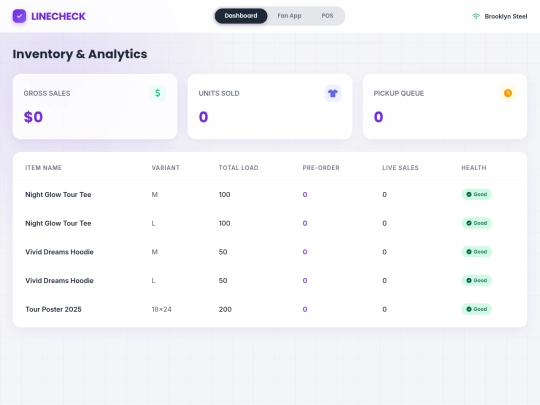
Task: Click the Good badge for Tour Poster 2025
Action: pyautogui.click(x=477, y=309)
